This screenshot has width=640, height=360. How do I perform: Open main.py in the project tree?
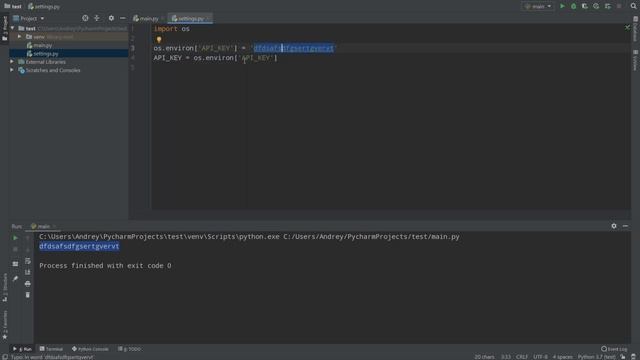[x=42, y=45]
